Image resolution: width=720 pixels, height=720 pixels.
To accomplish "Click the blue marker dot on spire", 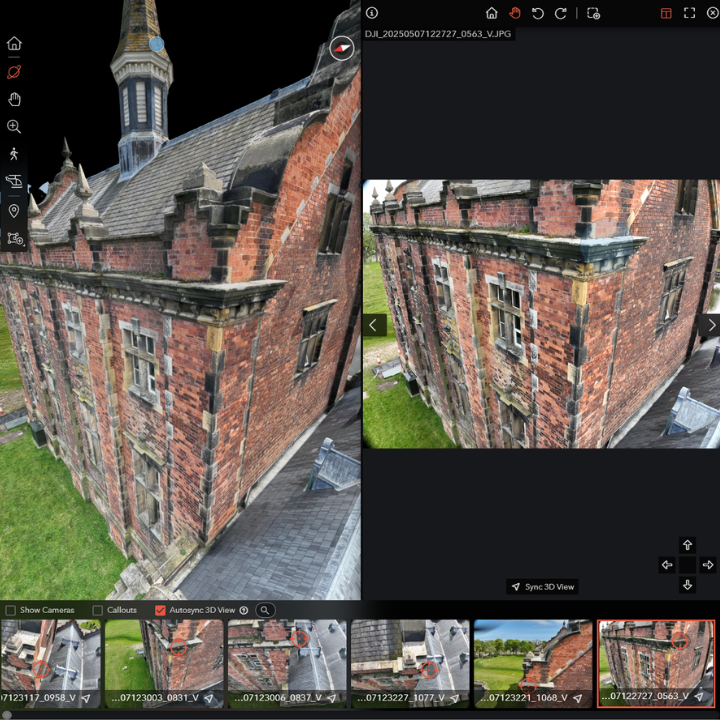I will click(157, 44).
